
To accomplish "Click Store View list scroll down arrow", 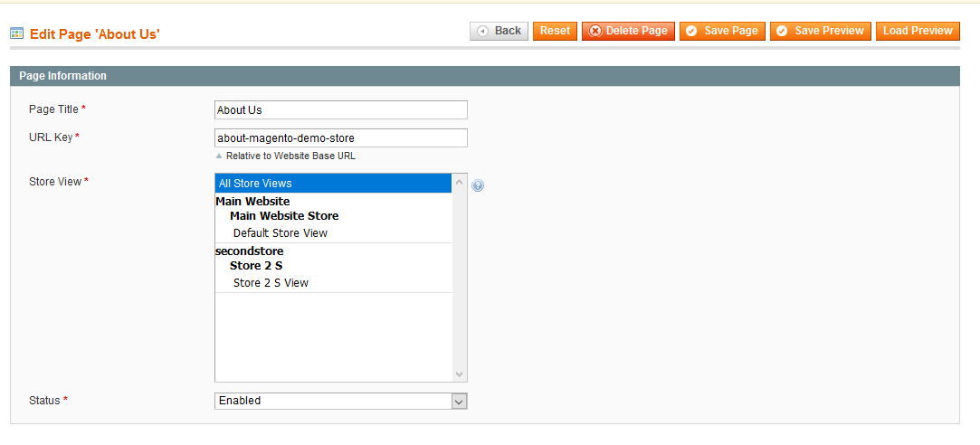I will [x=459, y=374].
